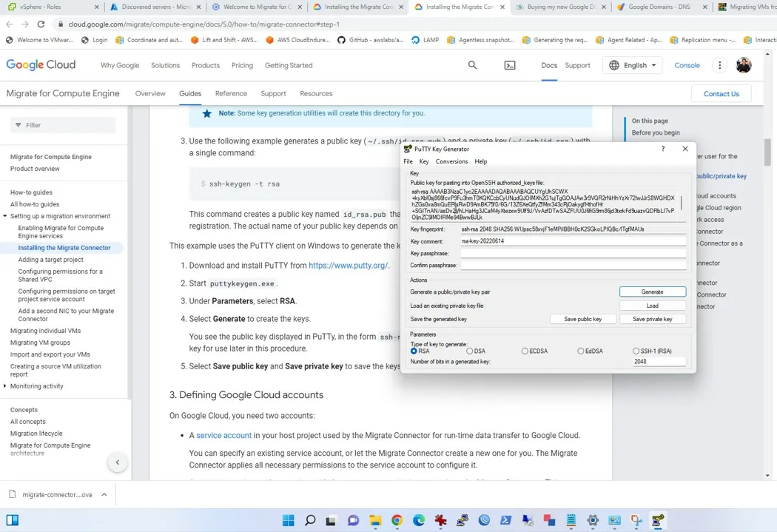Collapse the left navigation panel
The image size is (777, 532).
coord(118,462)
